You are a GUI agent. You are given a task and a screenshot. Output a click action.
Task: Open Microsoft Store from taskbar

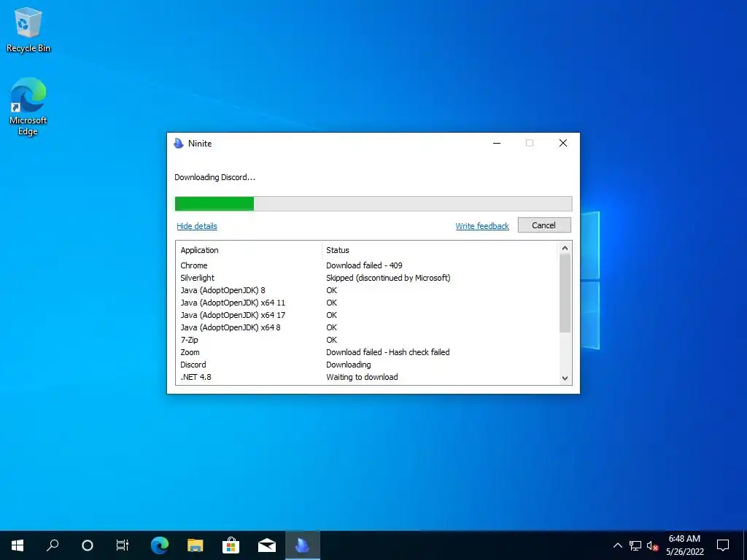(231, 545)
